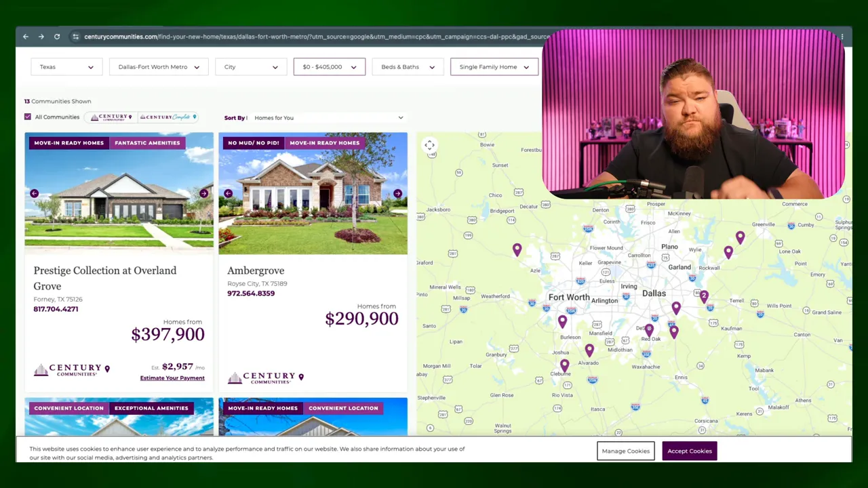This screenshot has width=868, height=488.
Task: Open the Single Family Home dropdown
Action: pos(494,67)
